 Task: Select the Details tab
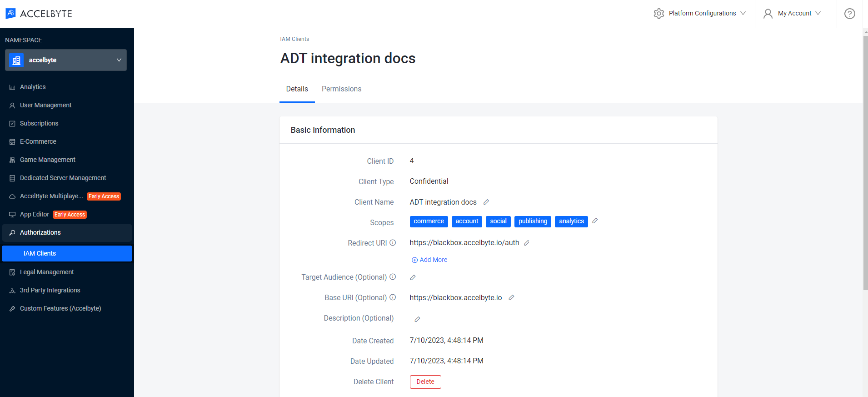tap(297, 89)
